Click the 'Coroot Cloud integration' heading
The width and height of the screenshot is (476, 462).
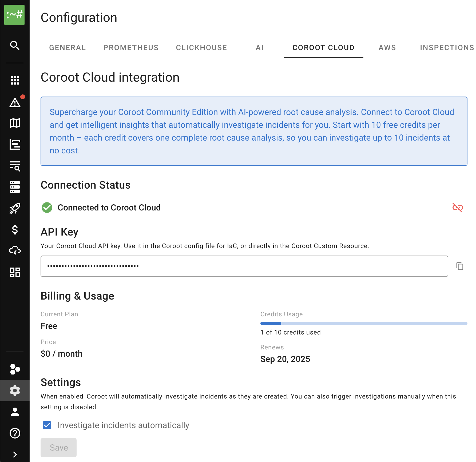pos(110,77)
